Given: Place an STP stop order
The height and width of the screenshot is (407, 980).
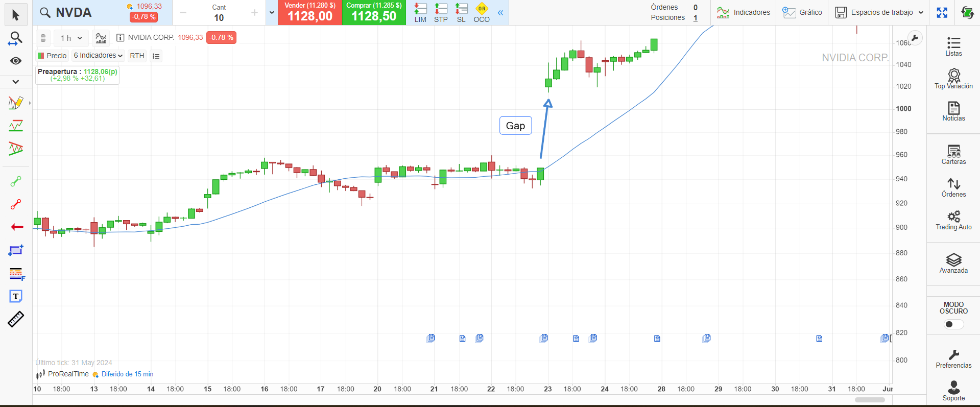Looking at the screenshot, I should point(441,13).
